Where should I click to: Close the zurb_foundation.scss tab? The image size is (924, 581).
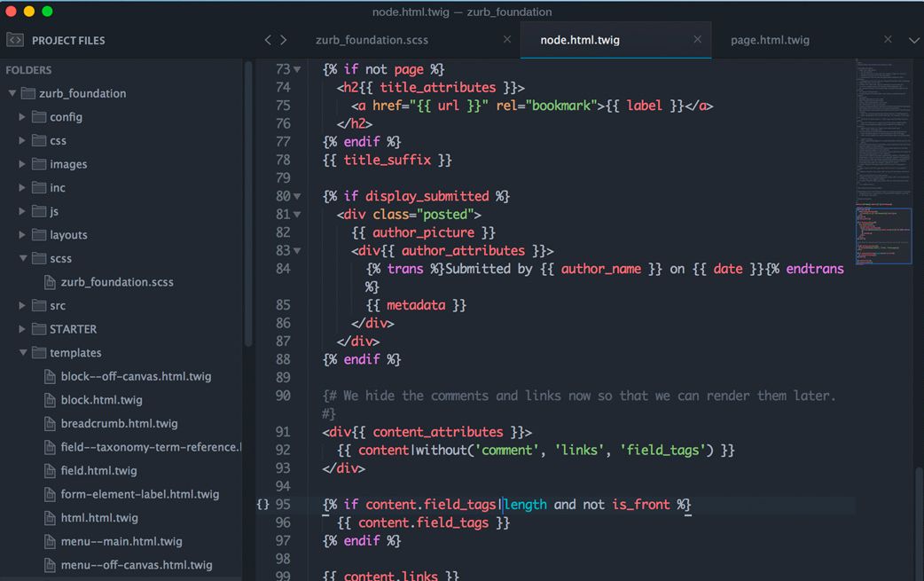tap(507, 40)
